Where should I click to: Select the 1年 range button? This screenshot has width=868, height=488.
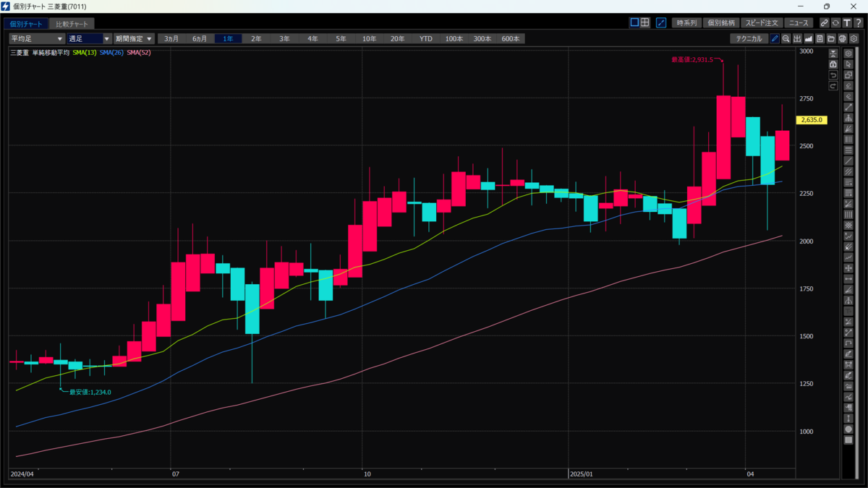point(228,38)
